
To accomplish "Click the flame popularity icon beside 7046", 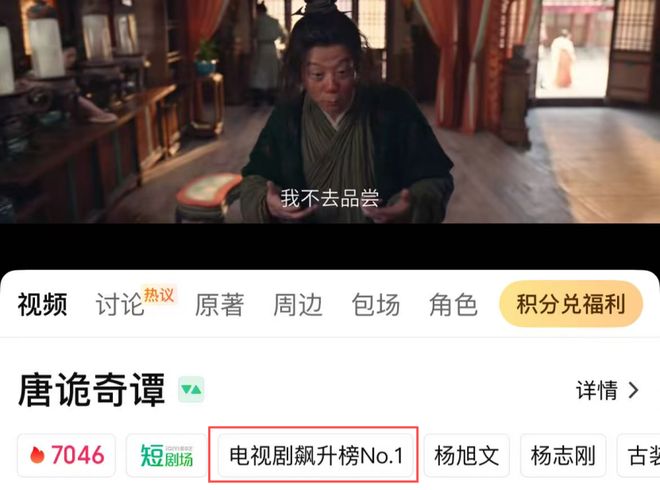I will [37, 455].
